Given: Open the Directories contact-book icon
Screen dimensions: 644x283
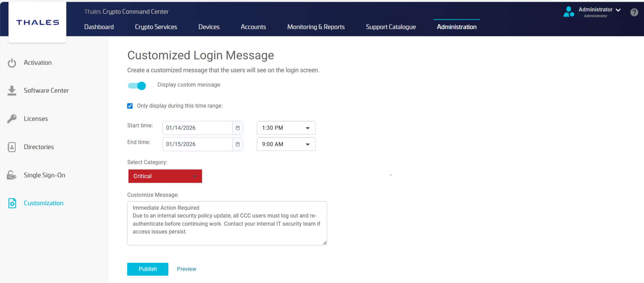Looking at the screenshot, I should point(12,147).
